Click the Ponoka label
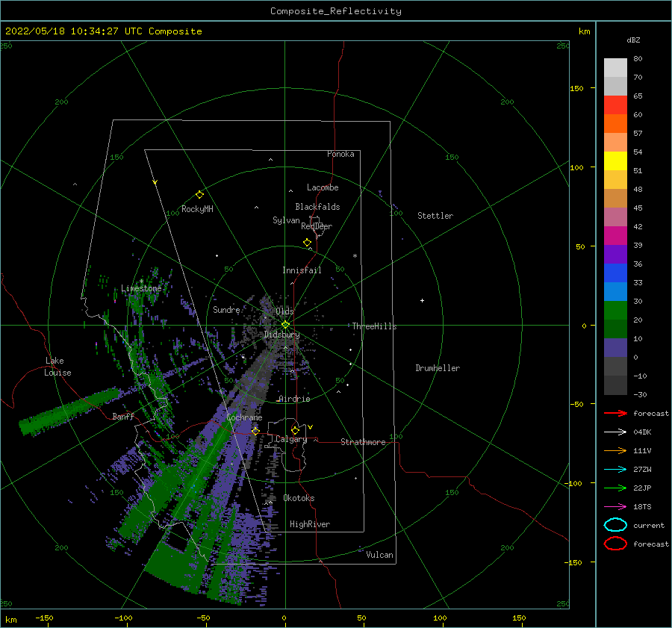This screenshot has width=672, height=628. [x=340, y=154]
